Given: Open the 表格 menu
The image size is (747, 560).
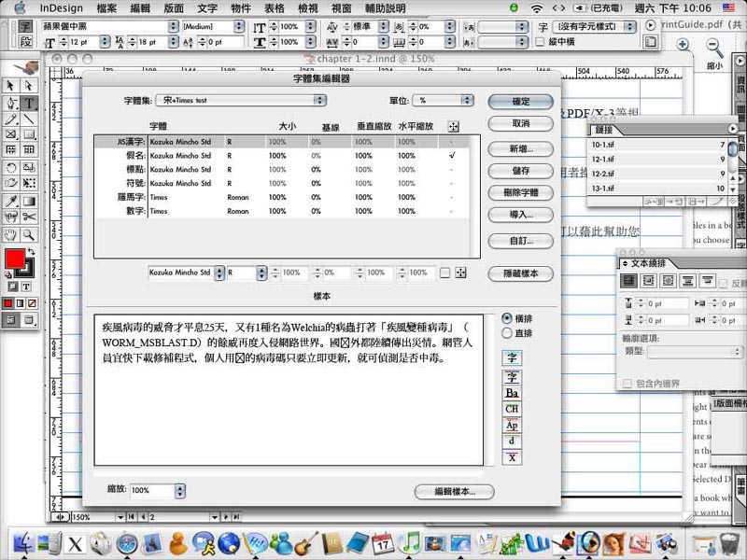Looking at the screenshot, I should click(274, 8).
